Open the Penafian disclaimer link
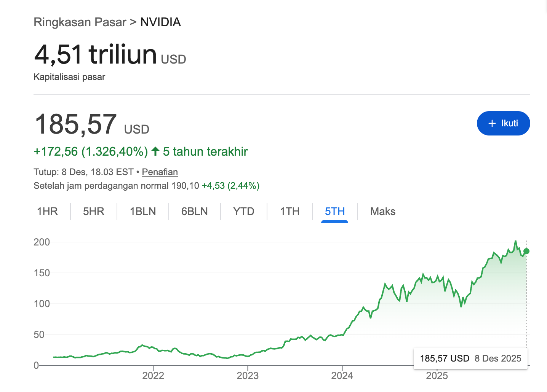This screenshot has height=392, width=547. [x=160, y=172]
